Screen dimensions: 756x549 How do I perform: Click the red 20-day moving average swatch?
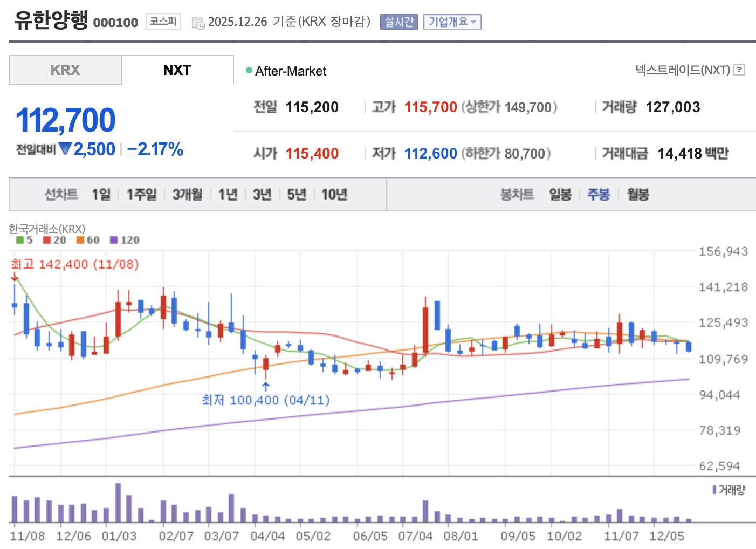click(47, 240)
